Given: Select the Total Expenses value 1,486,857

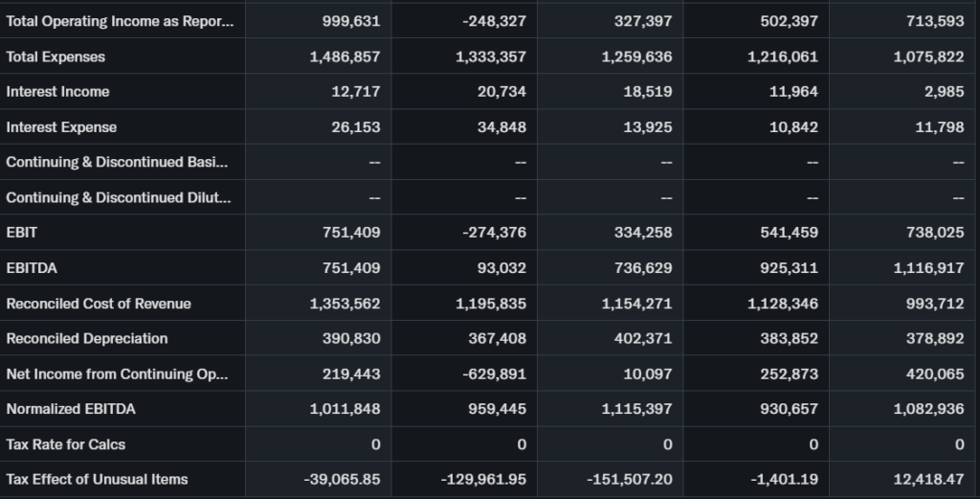Looking at the screenshot, I should [345, 57].
